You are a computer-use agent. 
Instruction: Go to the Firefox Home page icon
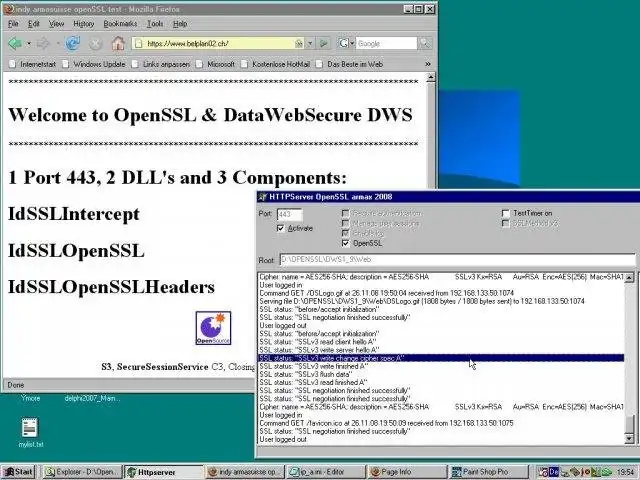click(118, 43)
